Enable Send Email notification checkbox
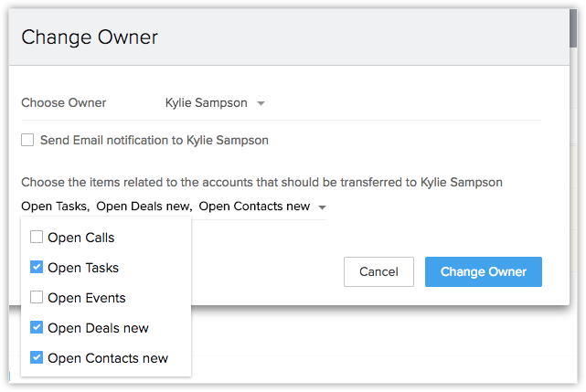 27,140
